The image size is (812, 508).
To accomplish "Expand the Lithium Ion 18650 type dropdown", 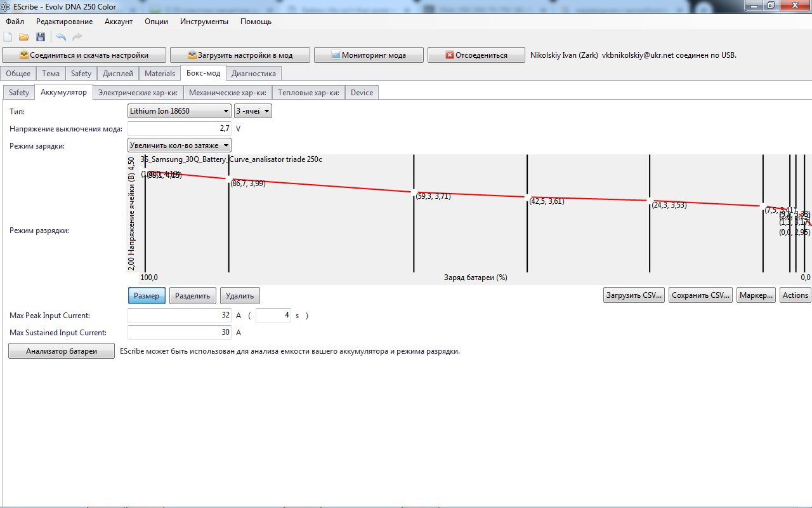I will [x=179, y=111].
